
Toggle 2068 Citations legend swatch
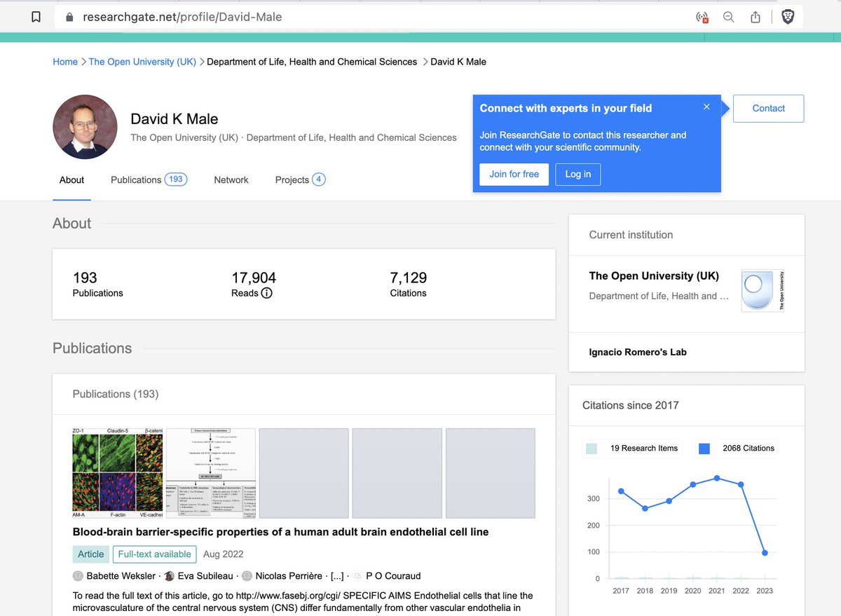(x=705, y=448)
